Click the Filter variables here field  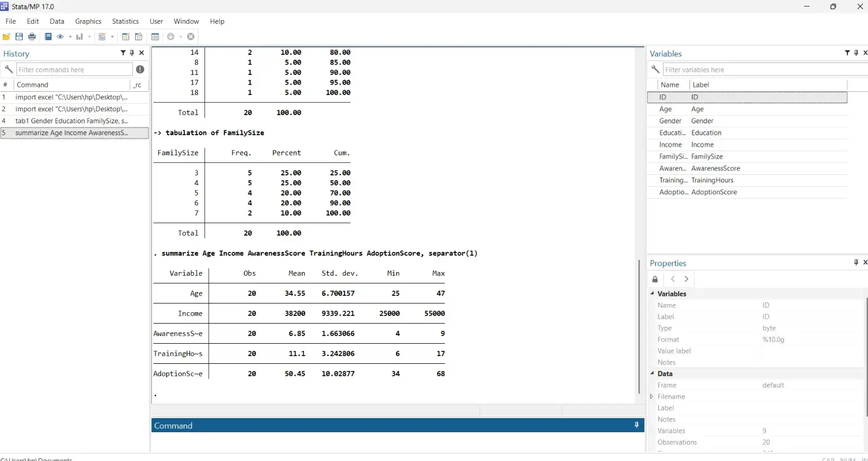point(759,70)
